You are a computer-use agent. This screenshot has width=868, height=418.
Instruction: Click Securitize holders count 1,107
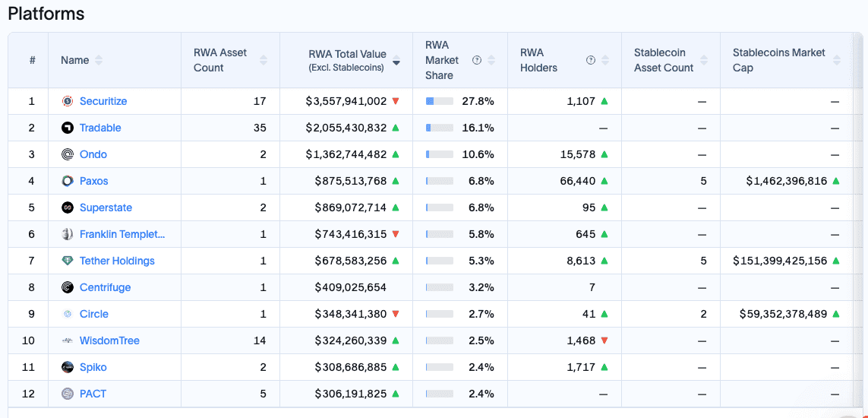pyautogui.click(x=581, y=101)
